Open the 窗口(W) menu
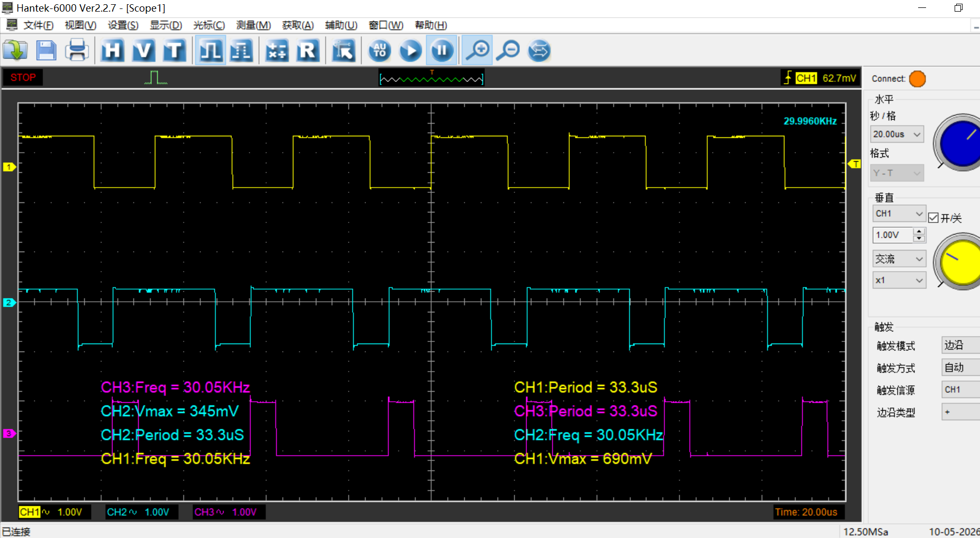The image size is (980, 538). coord(386,25)
